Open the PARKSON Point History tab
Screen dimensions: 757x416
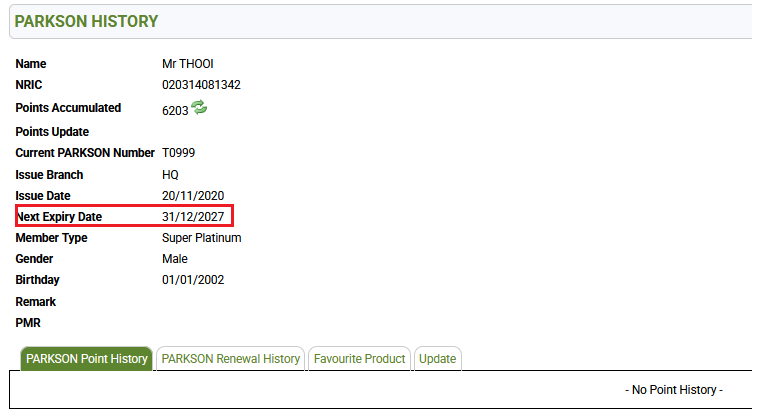(86, 359)
